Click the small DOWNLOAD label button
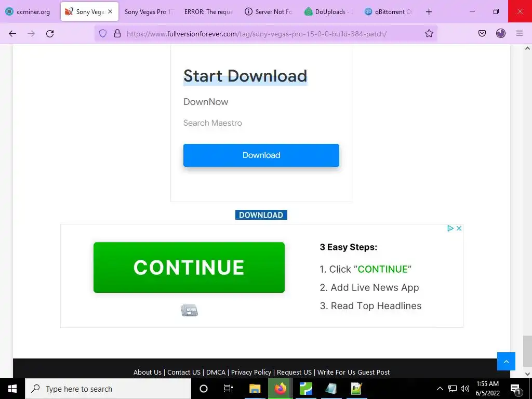532x399 pixels. [x=261, y=215]
